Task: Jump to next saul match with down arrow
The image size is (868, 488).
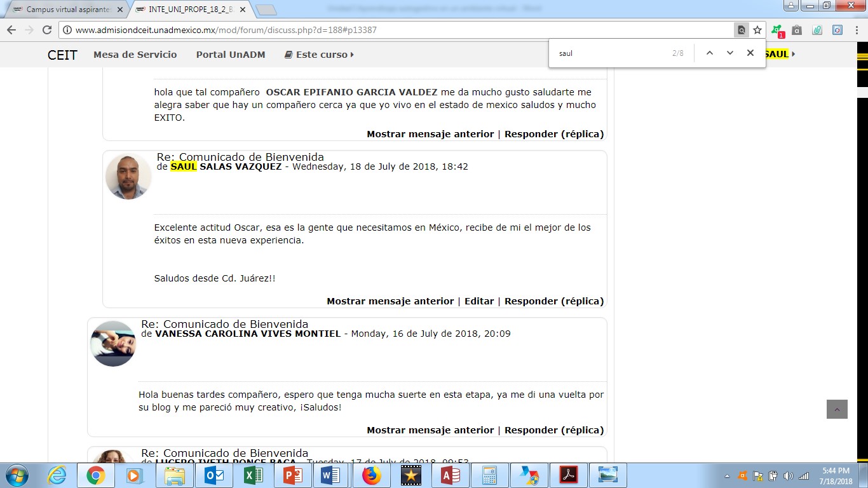Action: [x=729, y=53]
